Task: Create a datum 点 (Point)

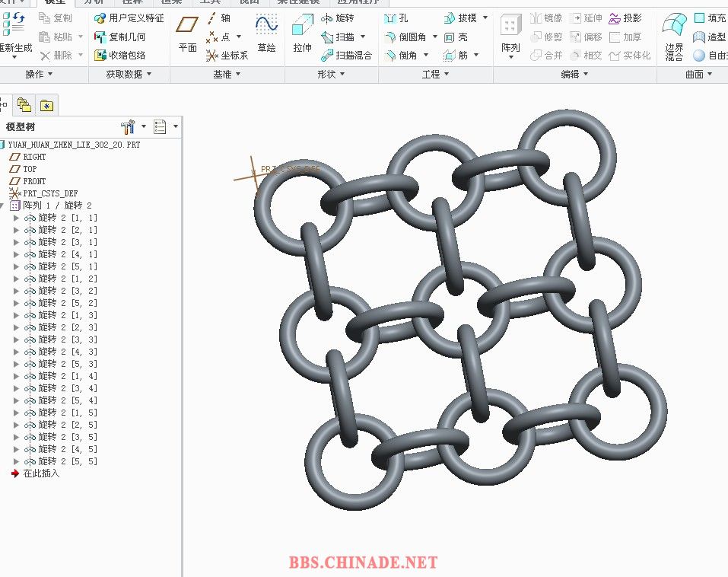Action: 218,37
